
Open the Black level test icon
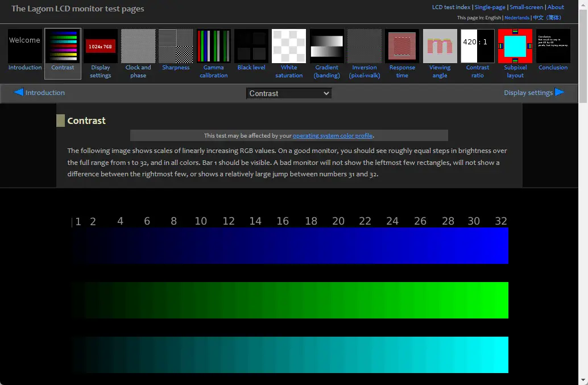coord(251,46)
